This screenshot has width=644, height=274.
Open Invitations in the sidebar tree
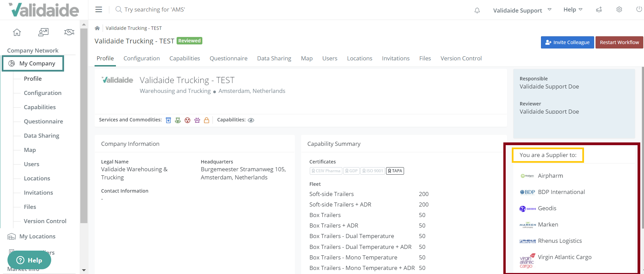pyautogui.click(x=38, y=193)
